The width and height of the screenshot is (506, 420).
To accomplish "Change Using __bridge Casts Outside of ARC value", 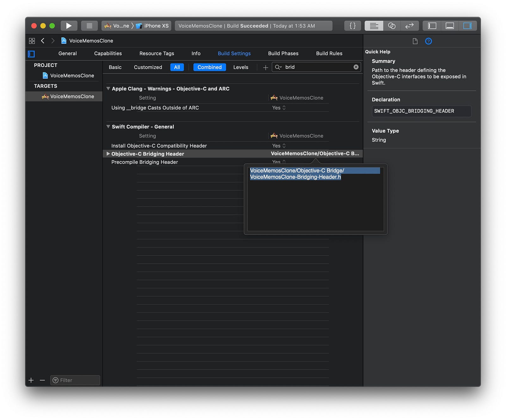I will coord(279,108).
